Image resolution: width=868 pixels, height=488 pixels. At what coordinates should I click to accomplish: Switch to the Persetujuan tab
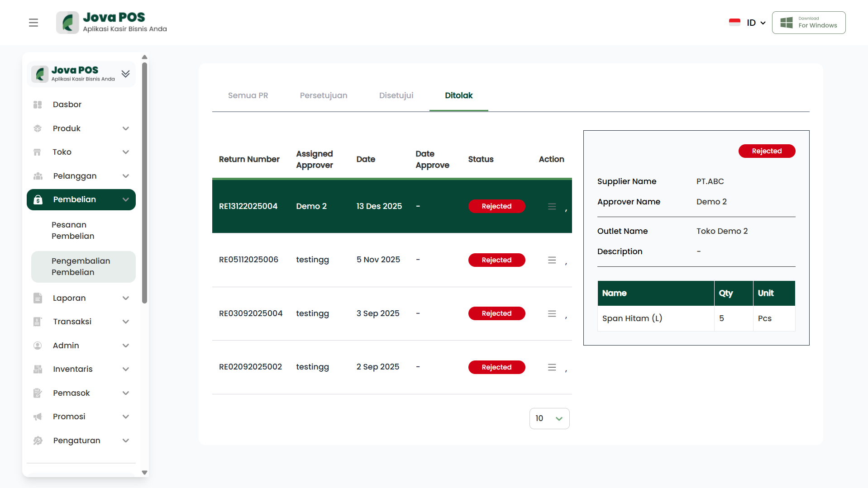324,95
